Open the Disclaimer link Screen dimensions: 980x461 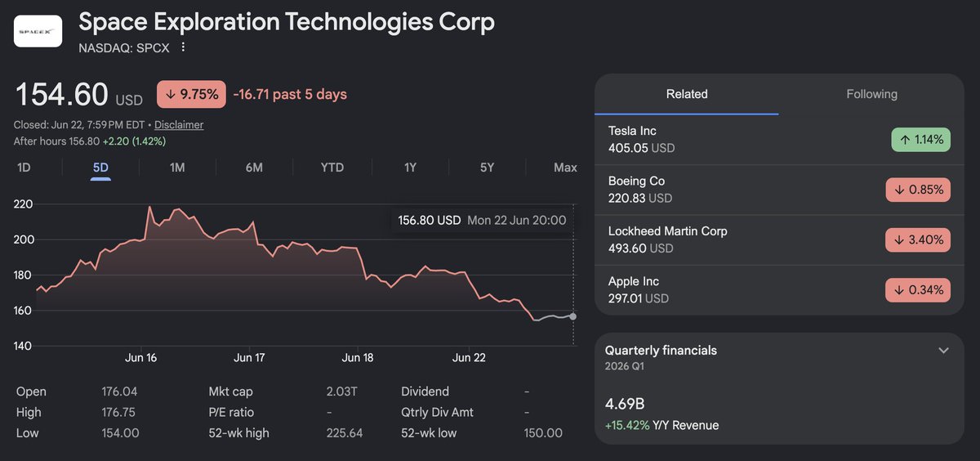tap(179, 125)
